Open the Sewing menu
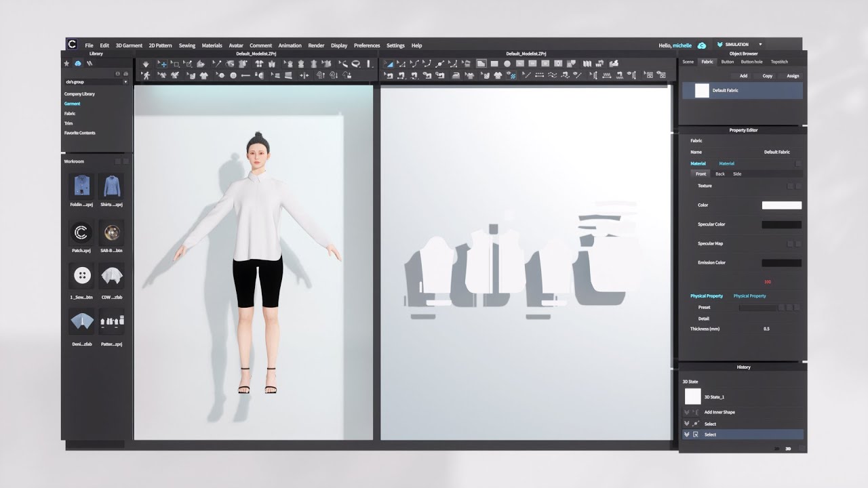Image resolution: width=868 pixels, height=488 pixels. coord(186,45)
